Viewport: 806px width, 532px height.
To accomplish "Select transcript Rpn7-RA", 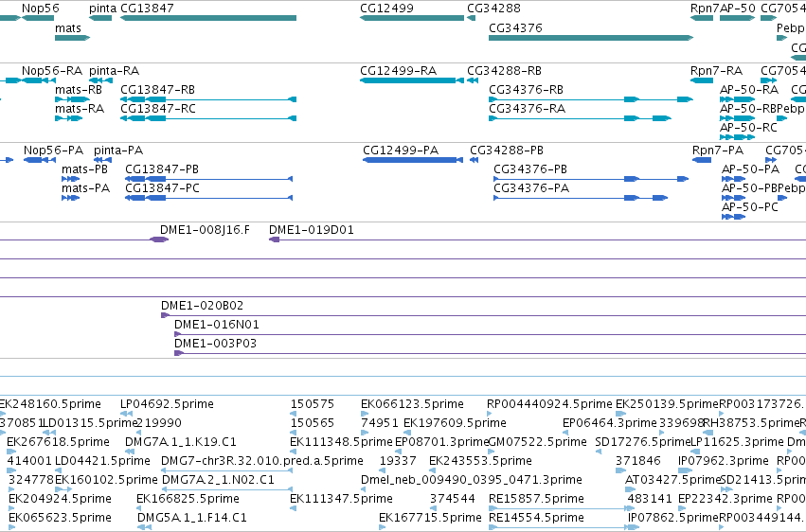I will pyautogui.click(x=702, y=80).
